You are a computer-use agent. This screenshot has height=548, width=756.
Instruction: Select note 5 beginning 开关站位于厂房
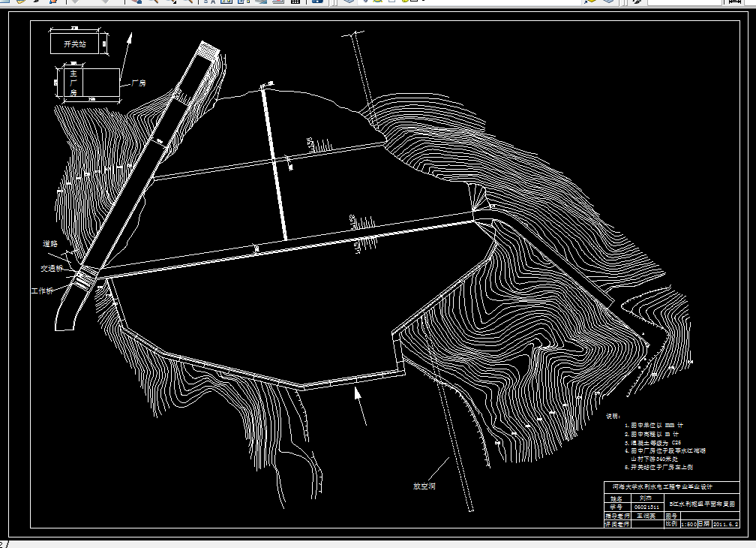point(658,467)
